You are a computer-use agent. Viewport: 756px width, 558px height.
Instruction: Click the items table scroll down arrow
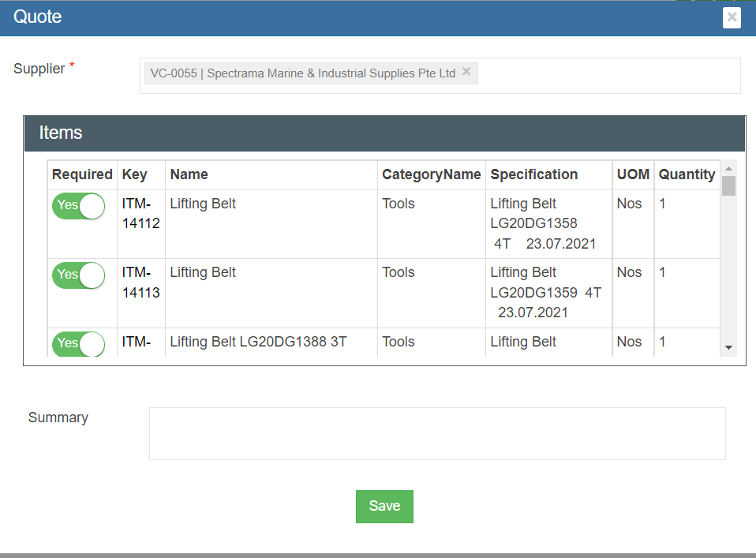pyautogui.click(x=728, y=347)
